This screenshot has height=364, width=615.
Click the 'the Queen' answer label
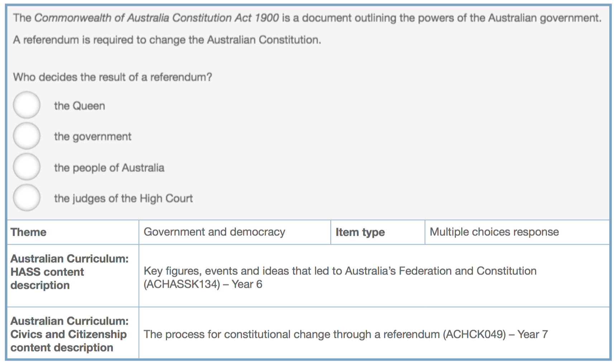(x=80, y=106)
